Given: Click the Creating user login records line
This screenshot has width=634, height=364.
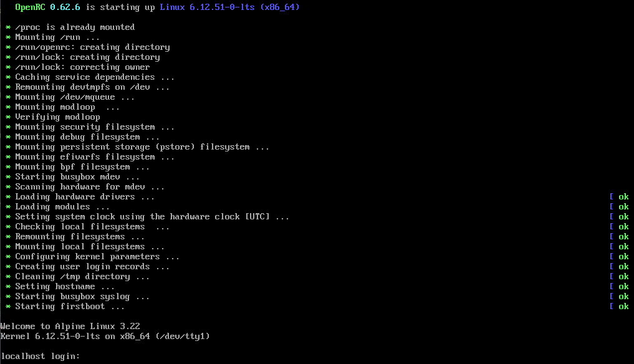Looking at the screenshot, I should pyautogui.click(x=92, y=267).
